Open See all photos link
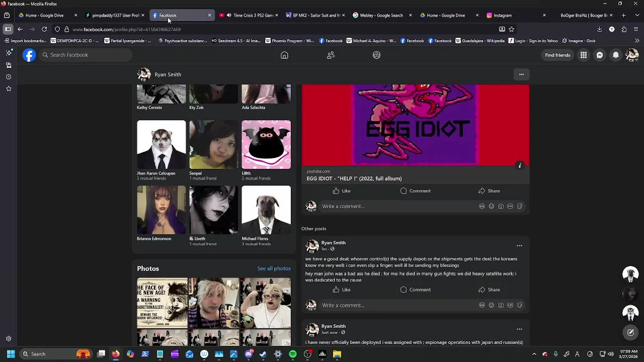Viewport: 644px width, 362px height. [x=274, y=268]
